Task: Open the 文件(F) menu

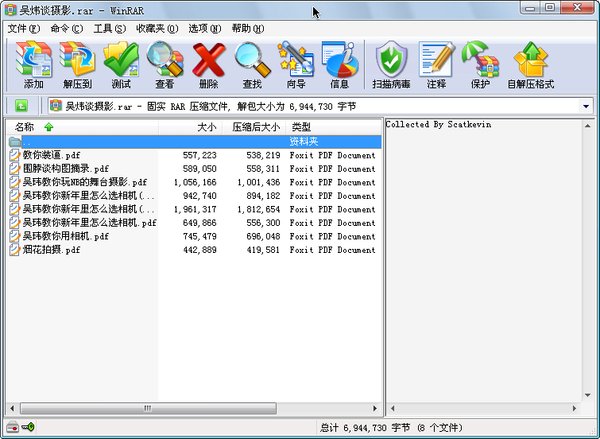Action: tap(24, 29)
